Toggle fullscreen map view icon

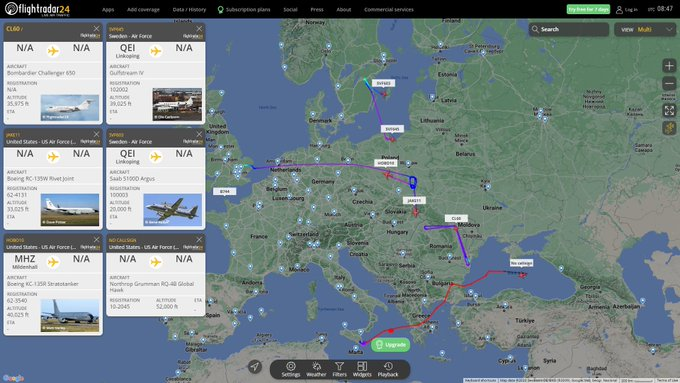point(669,111)
